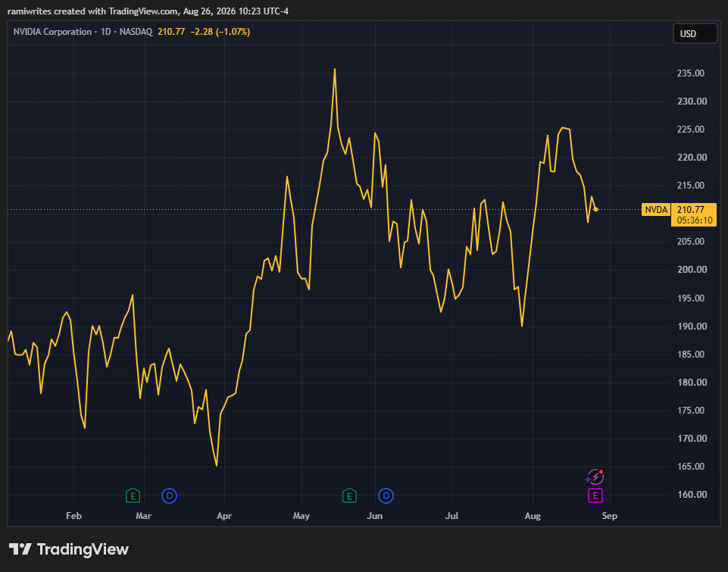Click the 165.00 price axis label
Viewport: 728px width, 572px height.
click(691, 467)
